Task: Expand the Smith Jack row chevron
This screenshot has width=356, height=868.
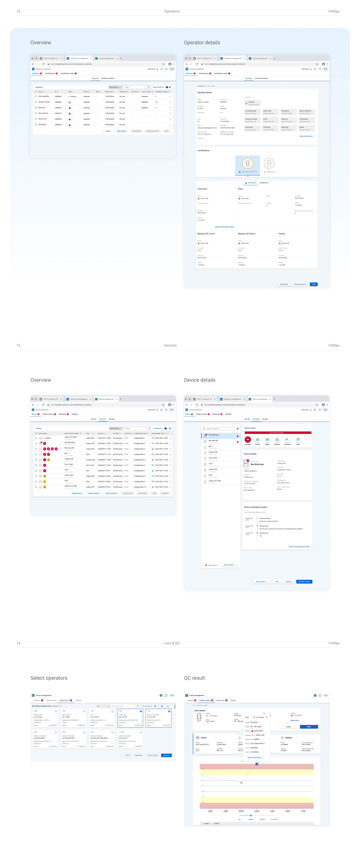Action: [170, 119]
